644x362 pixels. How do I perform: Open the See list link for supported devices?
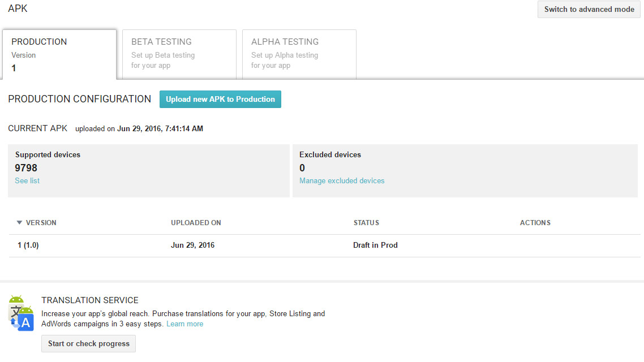tap(27, 181)
